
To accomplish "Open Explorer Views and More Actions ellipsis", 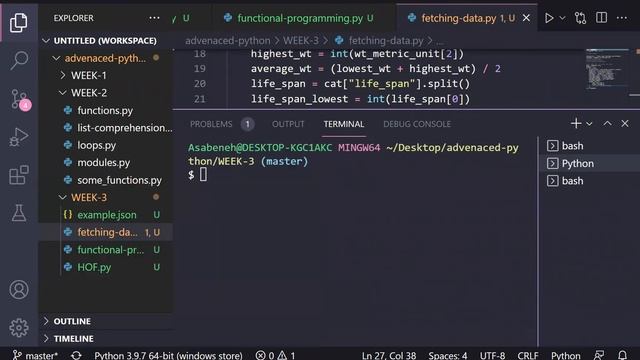I will [154, 18].
